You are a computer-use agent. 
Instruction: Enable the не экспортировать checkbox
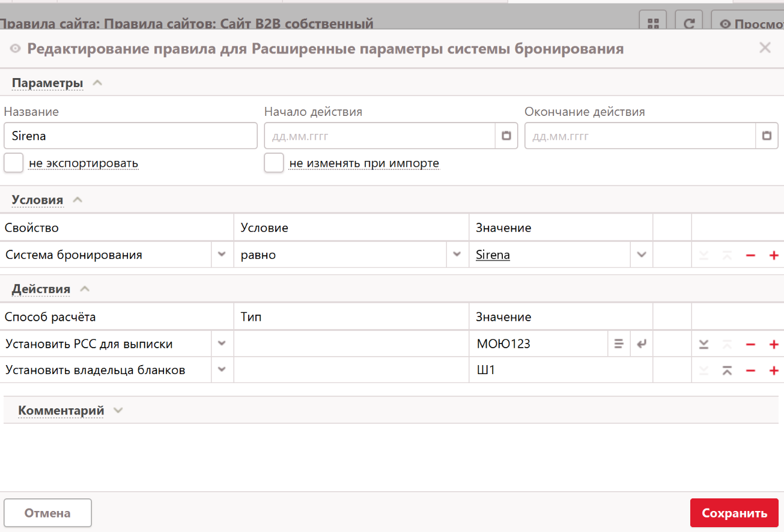[13, 163]
